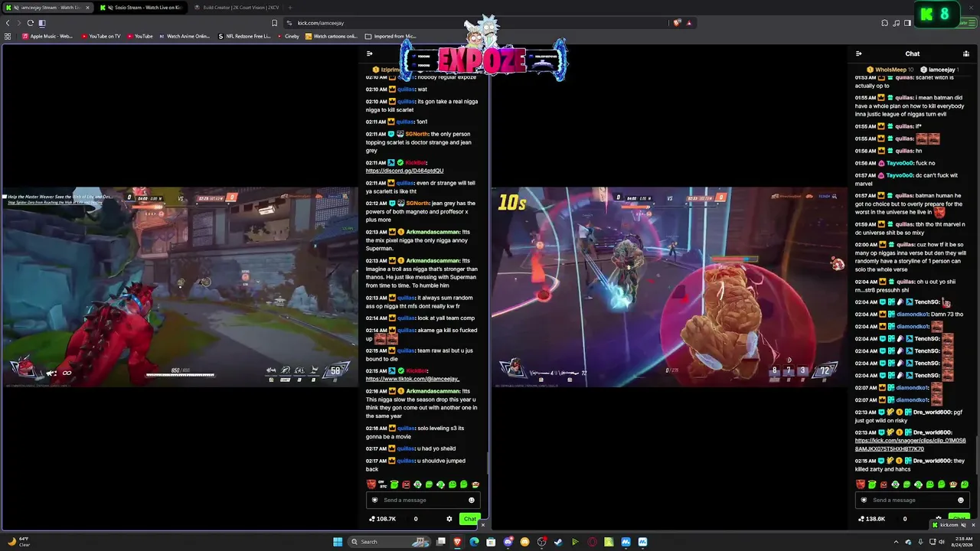
Task: Open a new browser tab
Action: (290, 8)
